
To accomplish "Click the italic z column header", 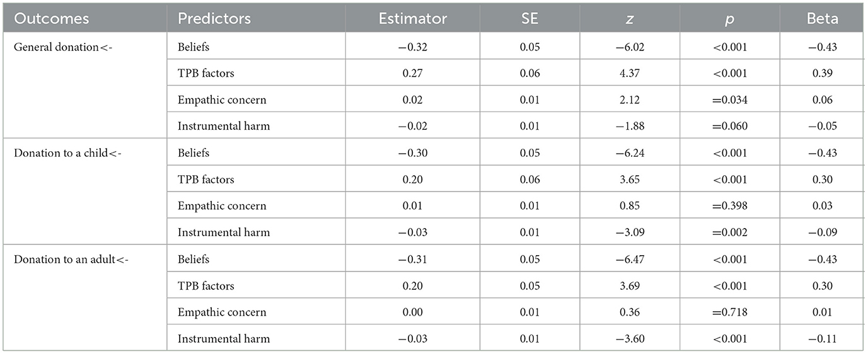I will (x=630, y=19).
